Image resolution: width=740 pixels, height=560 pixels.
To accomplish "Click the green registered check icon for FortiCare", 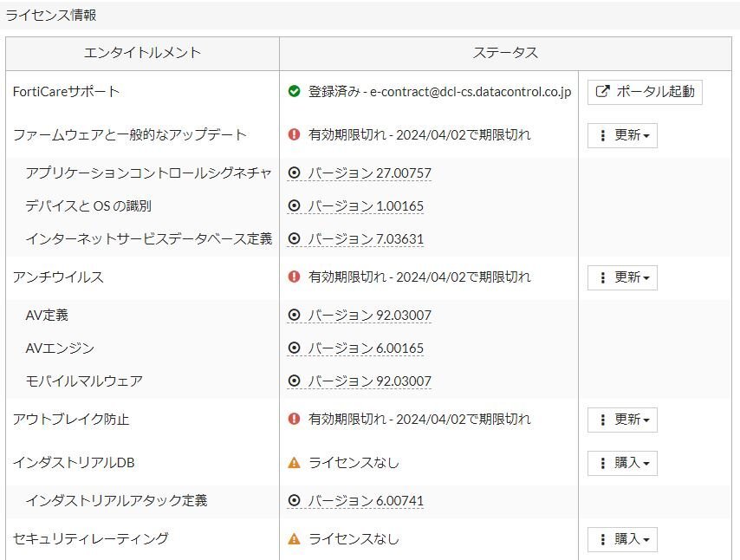I will (294, 92).
